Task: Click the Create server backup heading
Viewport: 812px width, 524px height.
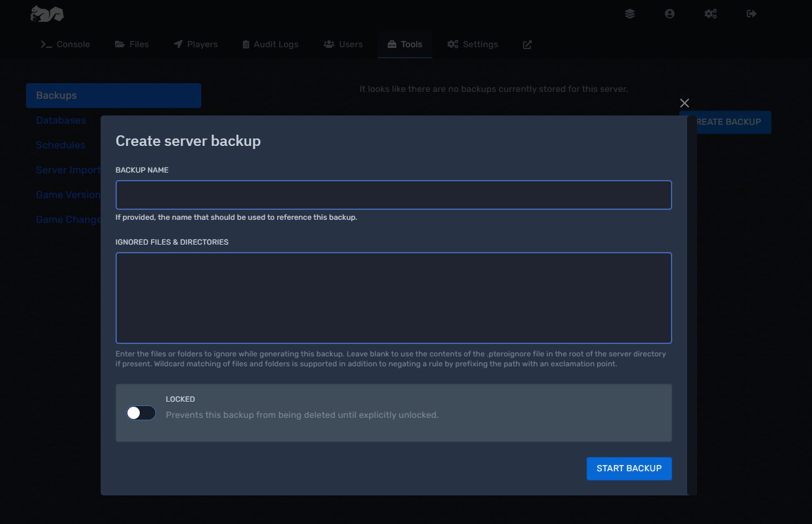Action: tap(188, 141)
